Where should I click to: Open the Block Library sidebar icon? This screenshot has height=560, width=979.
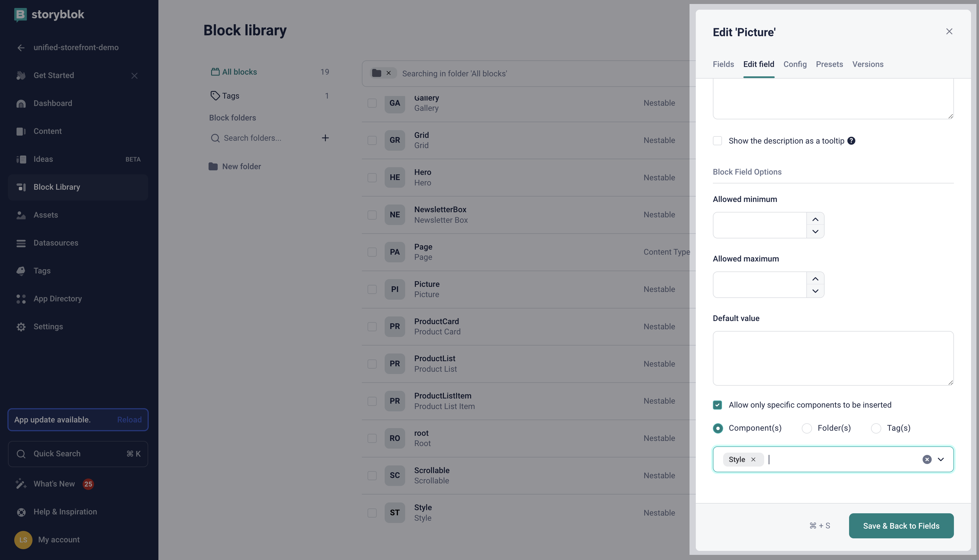21,187
